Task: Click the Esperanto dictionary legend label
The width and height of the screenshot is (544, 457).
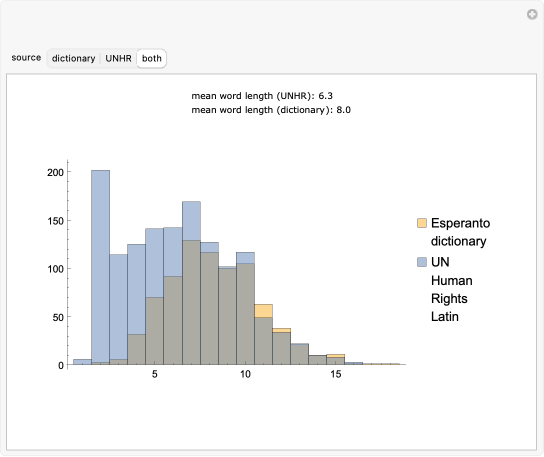Action: (460, 232)
